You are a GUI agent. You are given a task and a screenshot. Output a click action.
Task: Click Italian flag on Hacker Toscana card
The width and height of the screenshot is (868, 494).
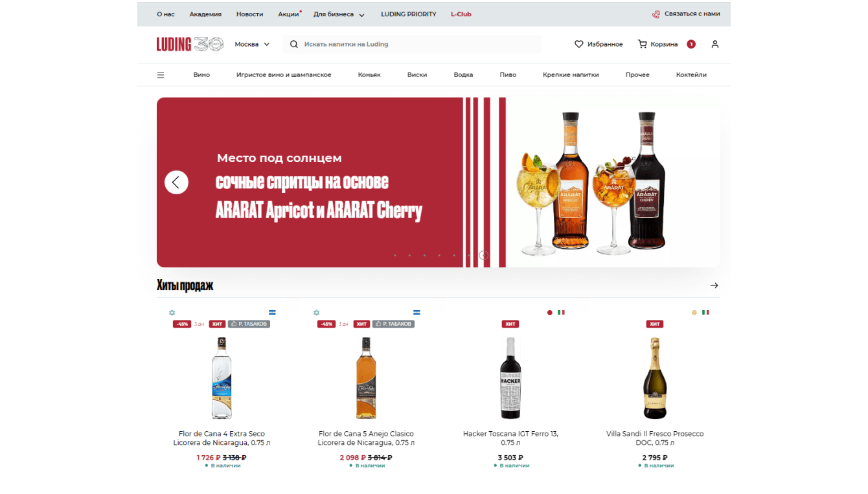pos(561,312)
